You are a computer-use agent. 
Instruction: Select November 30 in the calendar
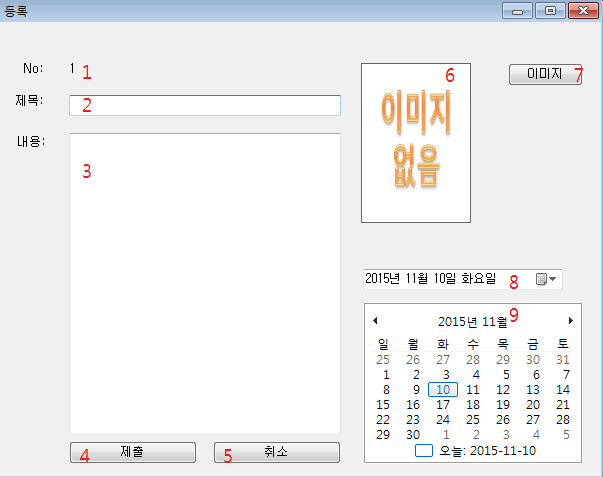pyautogui.click(x=413, y=434)
